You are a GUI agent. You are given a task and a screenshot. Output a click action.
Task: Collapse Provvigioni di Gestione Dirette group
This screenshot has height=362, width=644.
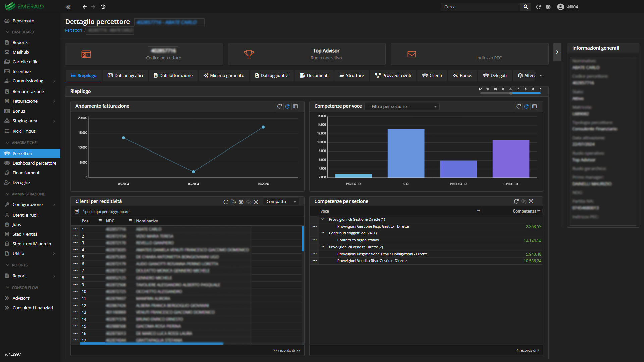[x=323, y=219]
